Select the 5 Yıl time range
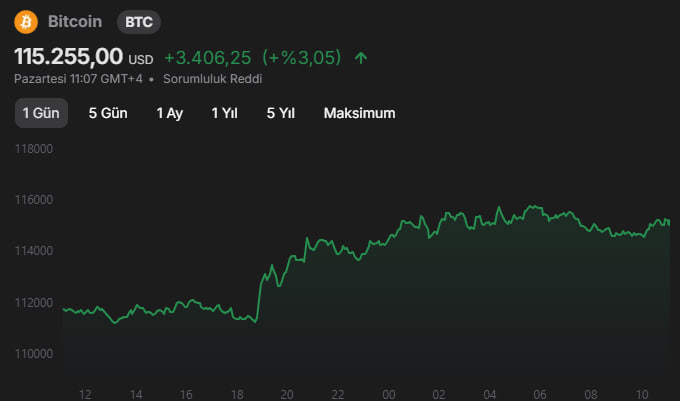680x401 pixels. [280, 113]
